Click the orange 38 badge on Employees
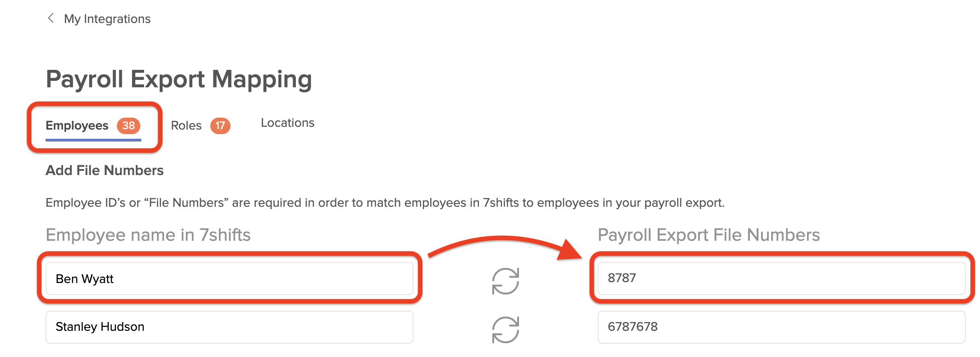 [x=128, y=125]
